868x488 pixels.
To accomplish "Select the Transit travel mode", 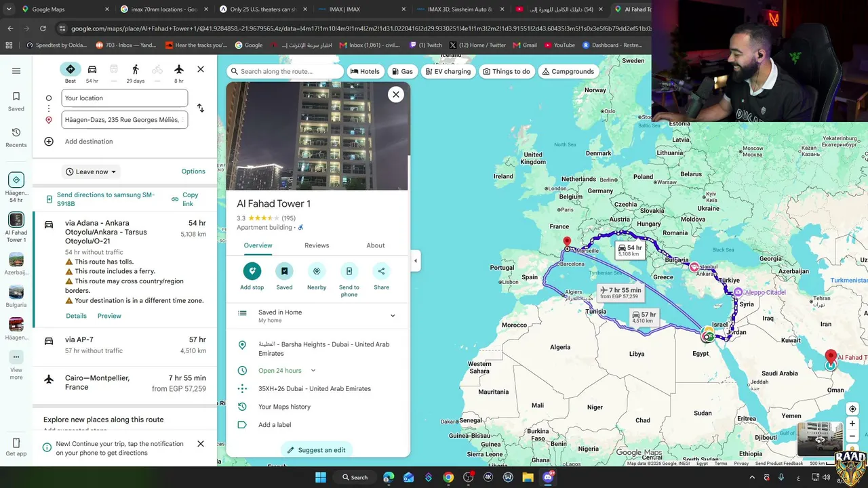I will pyautogui.click(x=114, y=73).
